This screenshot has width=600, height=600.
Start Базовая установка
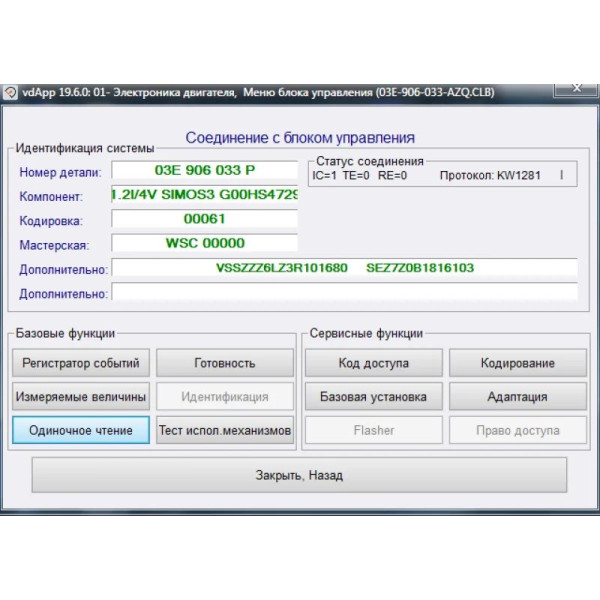tap(373, 397)
